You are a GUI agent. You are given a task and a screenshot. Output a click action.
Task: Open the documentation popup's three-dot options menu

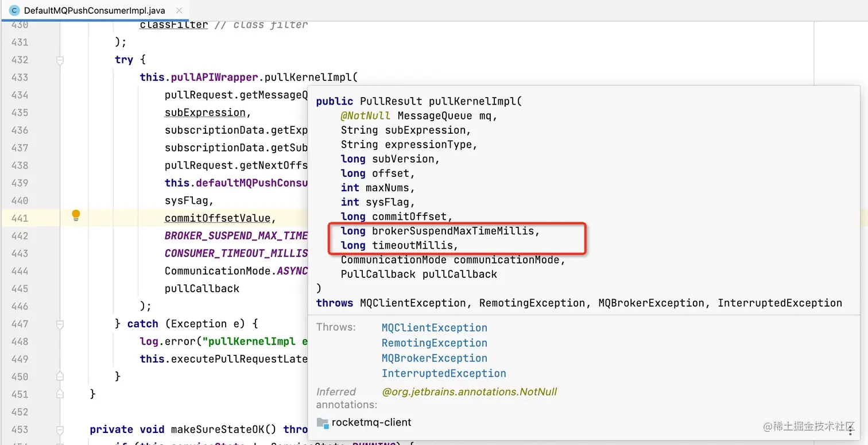coord(850,430)
